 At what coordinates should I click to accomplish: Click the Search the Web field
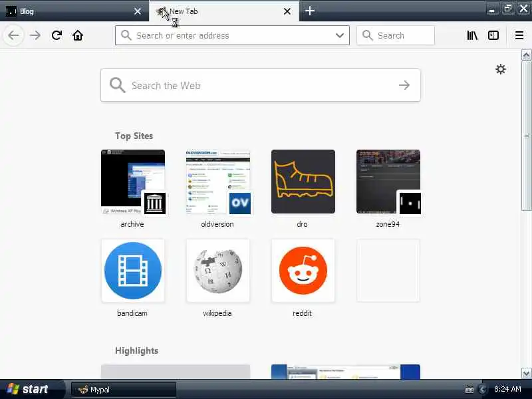point(261,85)
